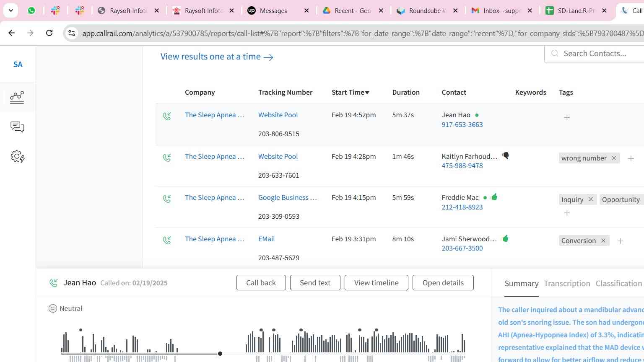Remove the Inquiry tag
Screen dimensions: 644x362
590,199
